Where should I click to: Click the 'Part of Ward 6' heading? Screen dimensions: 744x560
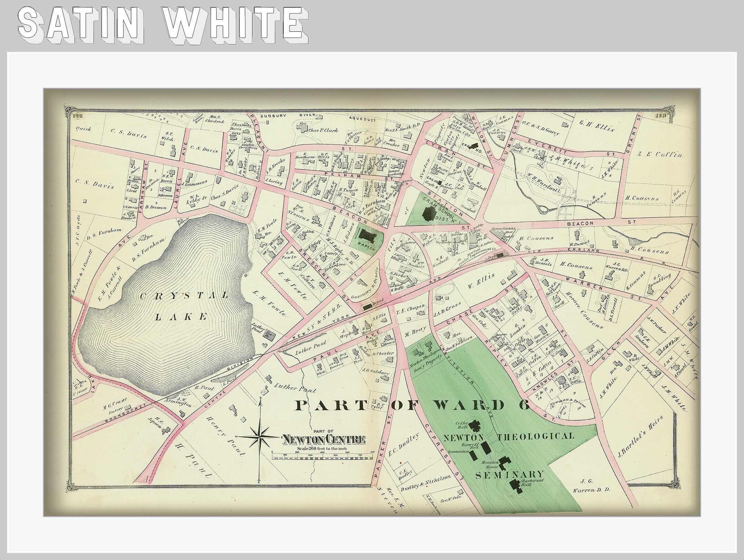pos(412,405)
